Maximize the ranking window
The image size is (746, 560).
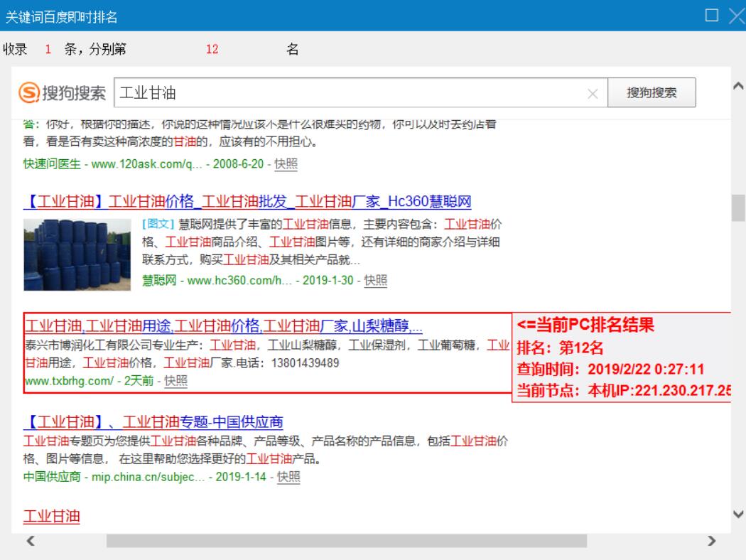pos(711,15)
